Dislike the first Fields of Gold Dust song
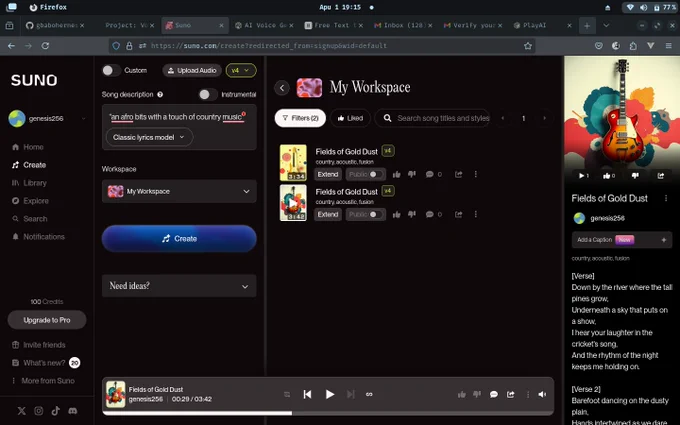Image resolution: width=680 pixels, height=425 pixels. click(412, 174)
